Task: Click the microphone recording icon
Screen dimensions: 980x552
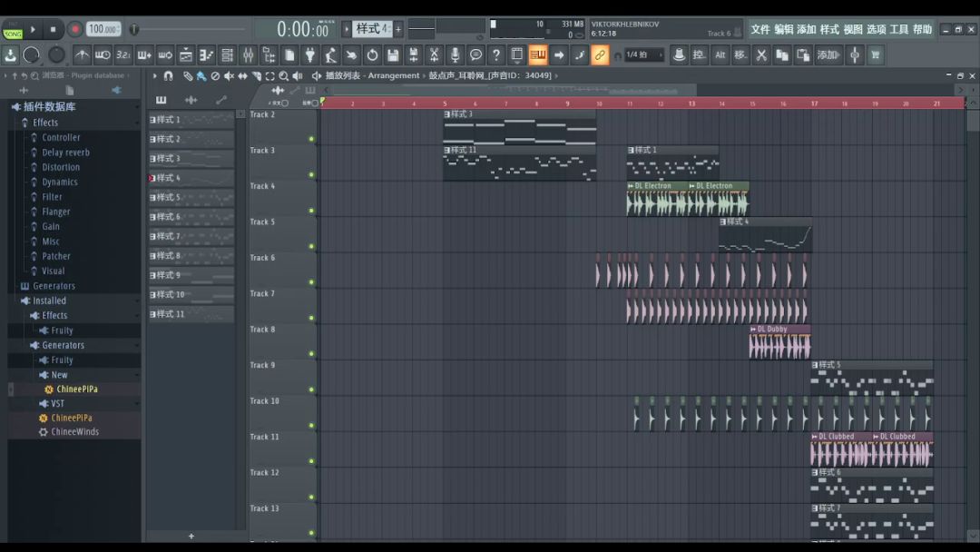Action: [x=455, y=55]
